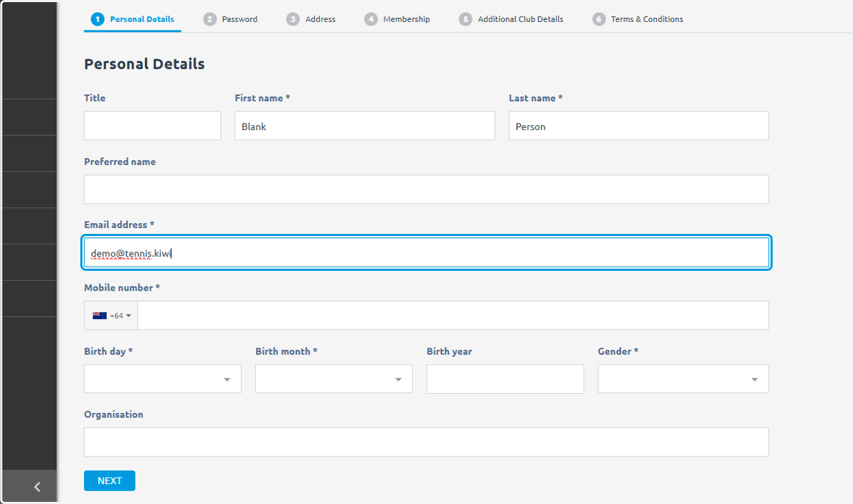The width and height of the screenshot is (853, 504).
Task: Click the Organisation label
Action: pyautogui.click(x=114, y=414)
